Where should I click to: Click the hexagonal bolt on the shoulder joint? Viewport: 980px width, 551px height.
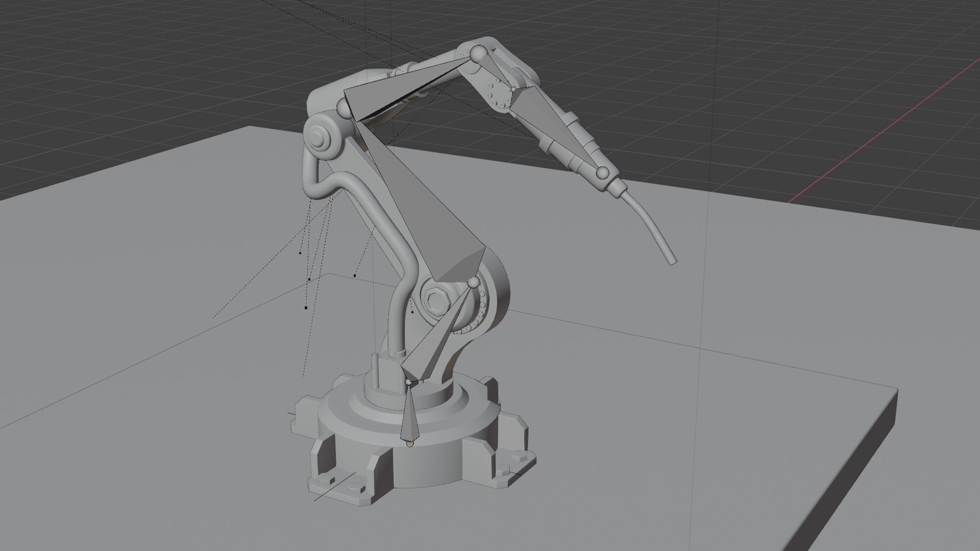(x=437, y=301)
